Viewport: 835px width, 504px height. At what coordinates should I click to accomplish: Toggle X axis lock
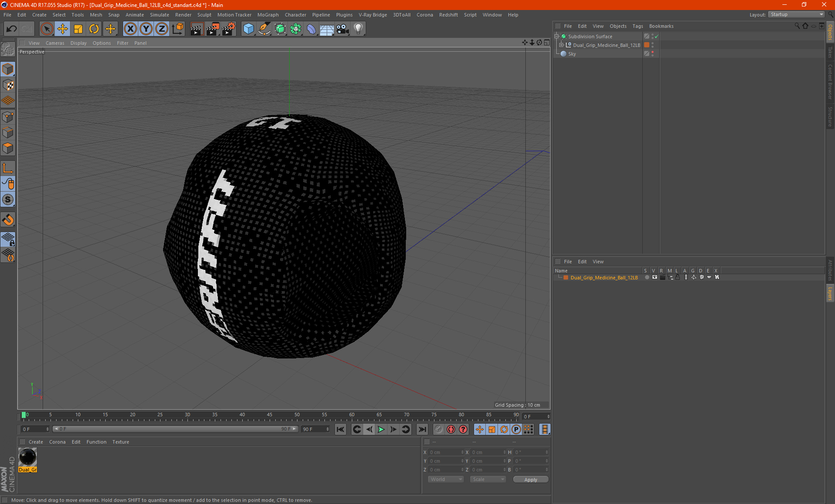[130, 29]
